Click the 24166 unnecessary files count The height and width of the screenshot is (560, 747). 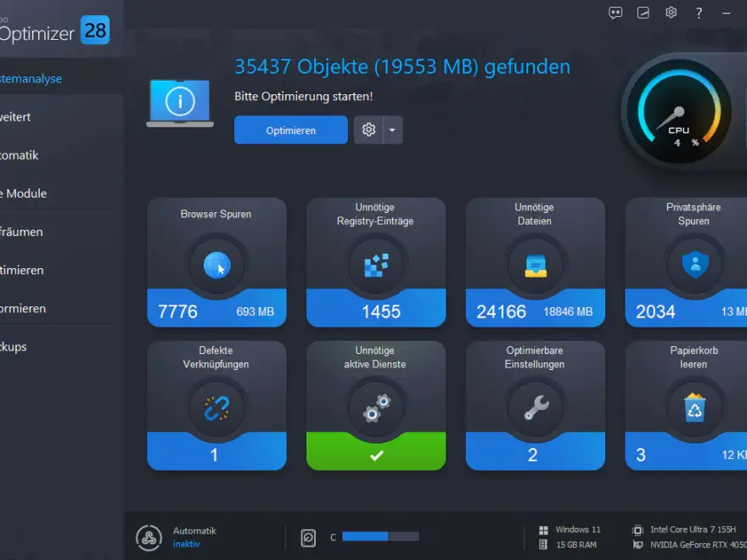(501, 311)
